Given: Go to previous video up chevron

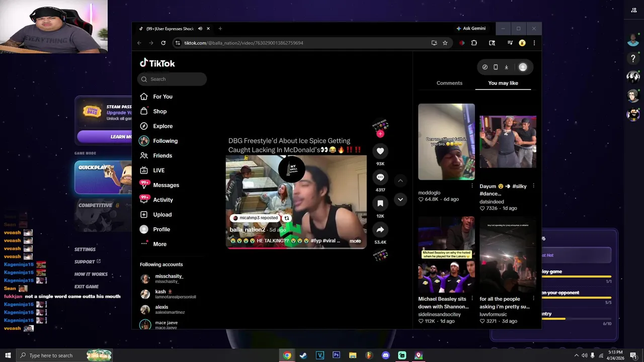Looking at the screenshot, I should 400,180.
